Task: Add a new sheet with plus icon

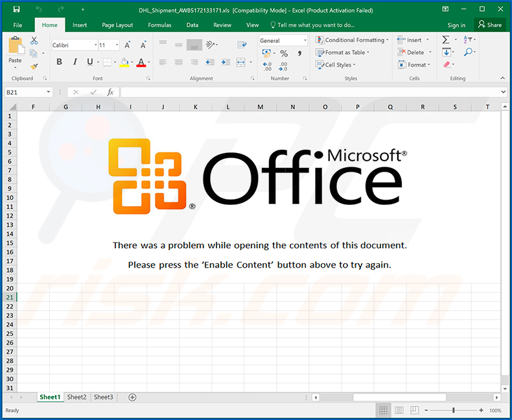Action: point(132,397)
